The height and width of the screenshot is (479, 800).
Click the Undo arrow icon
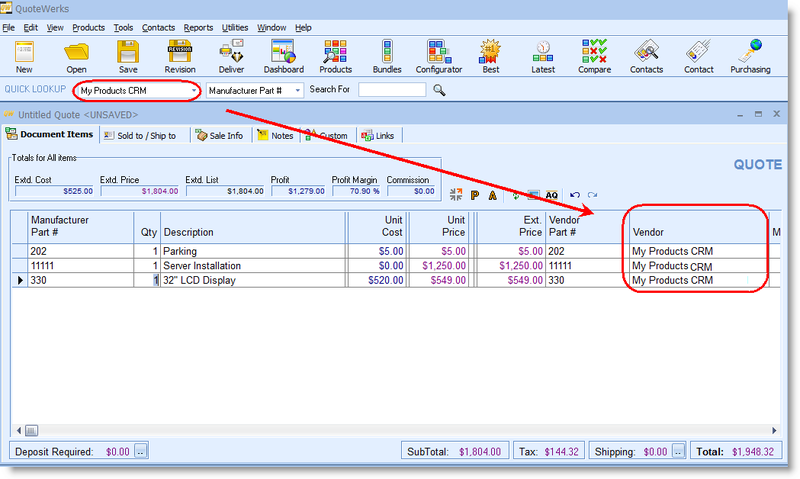tap(575, 195)
